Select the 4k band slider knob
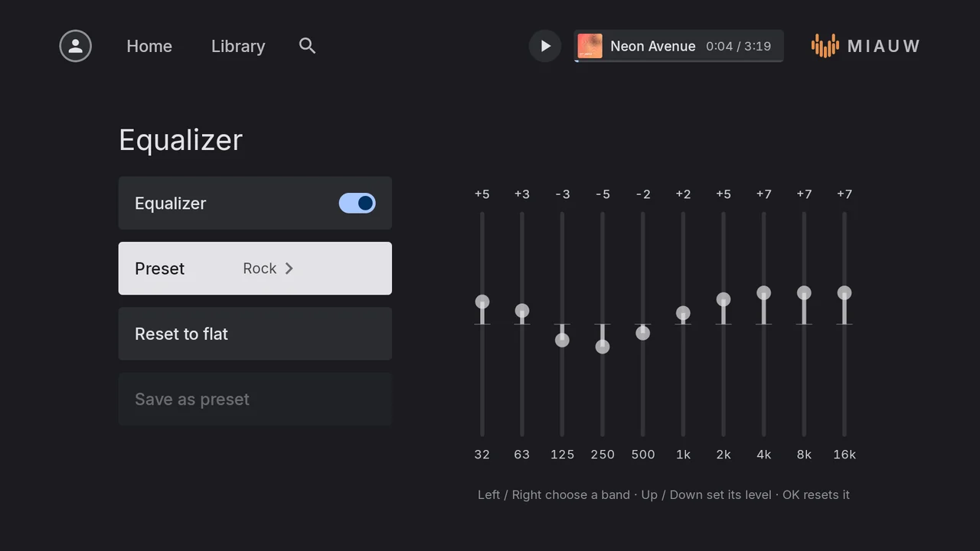Image resolution: width=980 pixels, height=551 pixels. point(764,293)
